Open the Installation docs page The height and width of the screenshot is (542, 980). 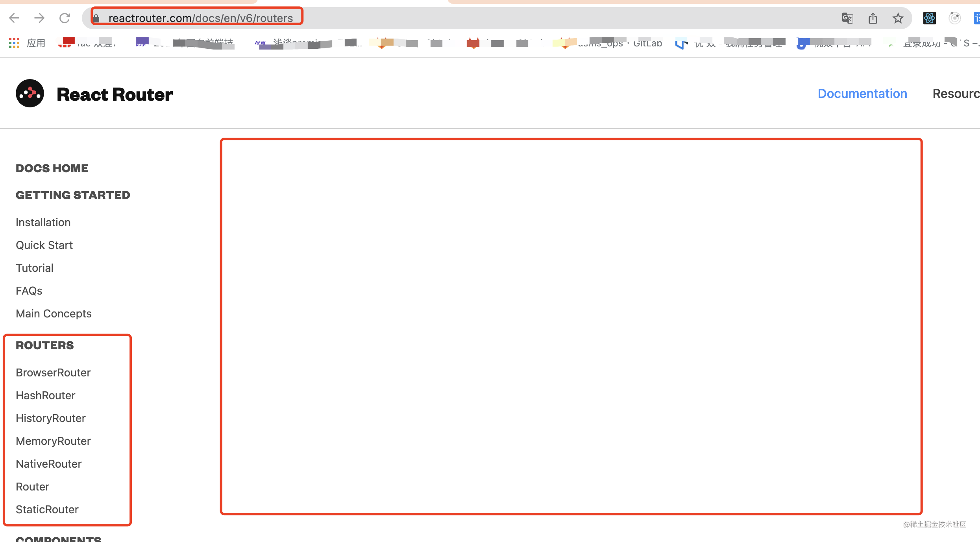pos(43,222)
